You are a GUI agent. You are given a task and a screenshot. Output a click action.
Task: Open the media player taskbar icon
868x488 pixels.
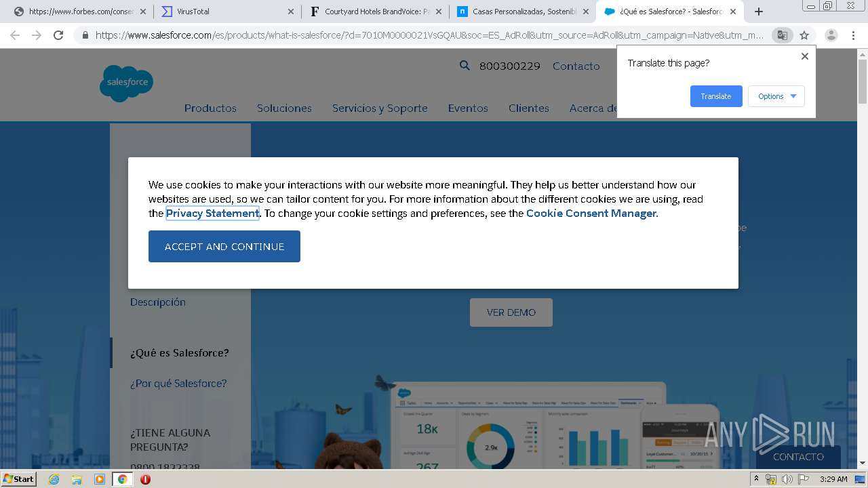pos(100,479)
